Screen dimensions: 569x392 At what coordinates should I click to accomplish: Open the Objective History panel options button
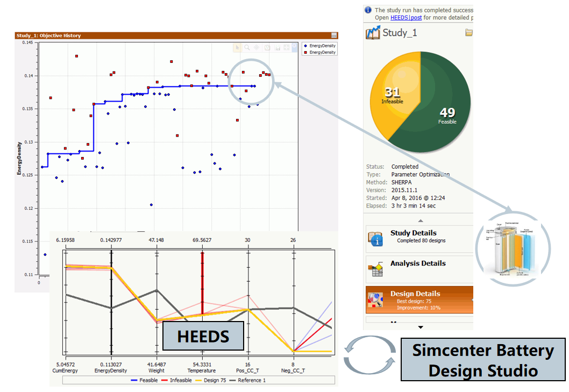pos(334,35)
